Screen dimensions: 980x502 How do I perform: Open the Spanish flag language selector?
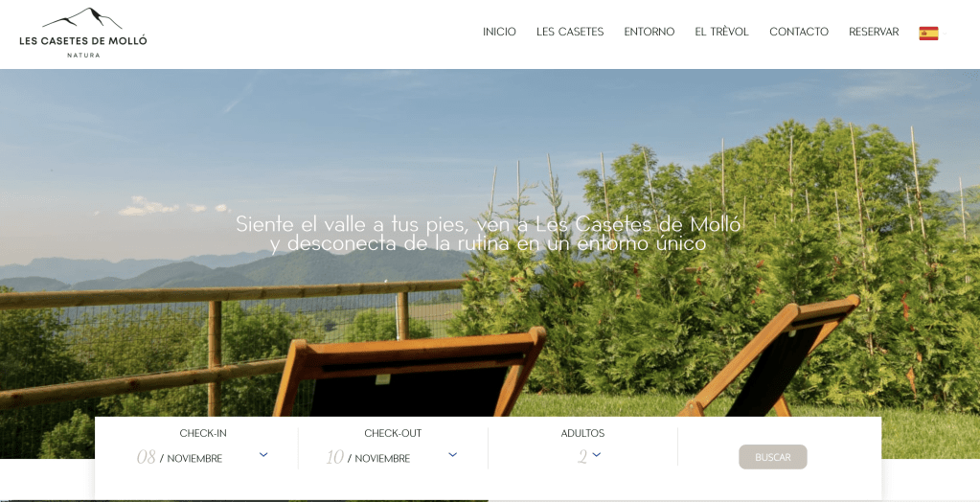[928, 34]
